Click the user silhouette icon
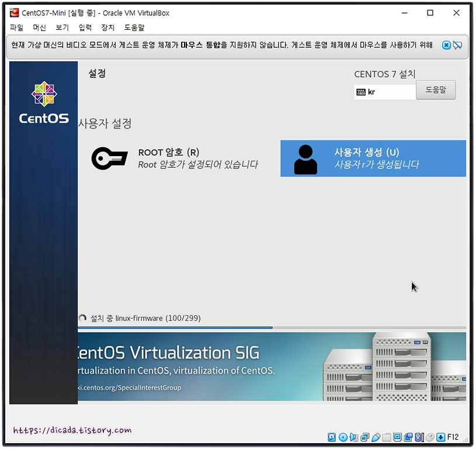The height and width of the screenshot is (449, 476). [x=305, y=160]
